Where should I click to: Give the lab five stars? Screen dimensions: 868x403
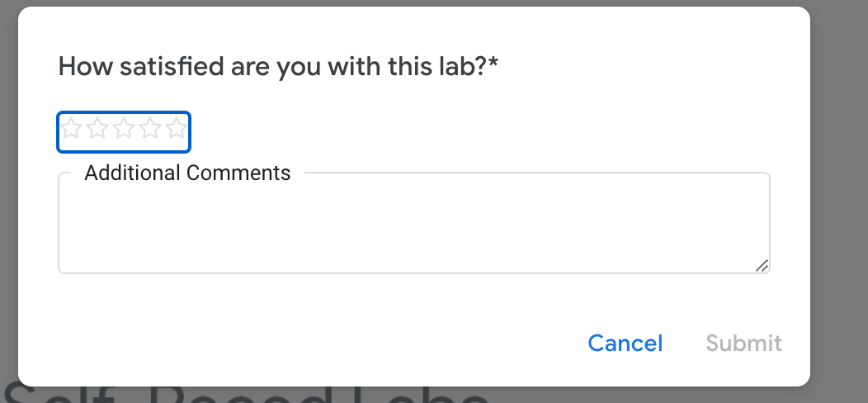click(176, 129)
